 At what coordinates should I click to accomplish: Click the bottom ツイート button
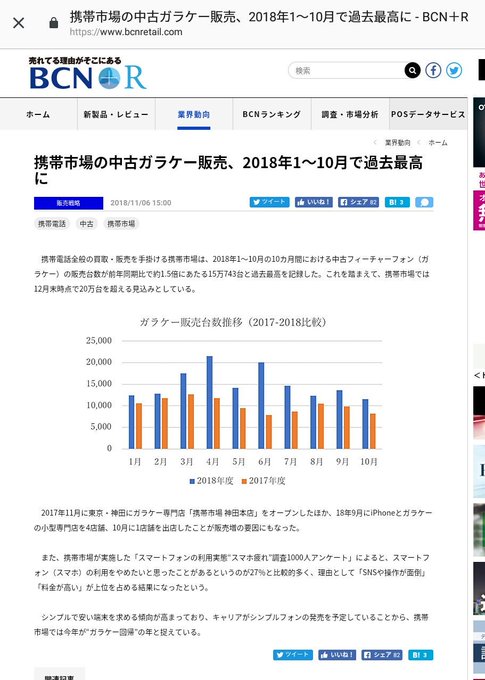(x=293, y=655)
